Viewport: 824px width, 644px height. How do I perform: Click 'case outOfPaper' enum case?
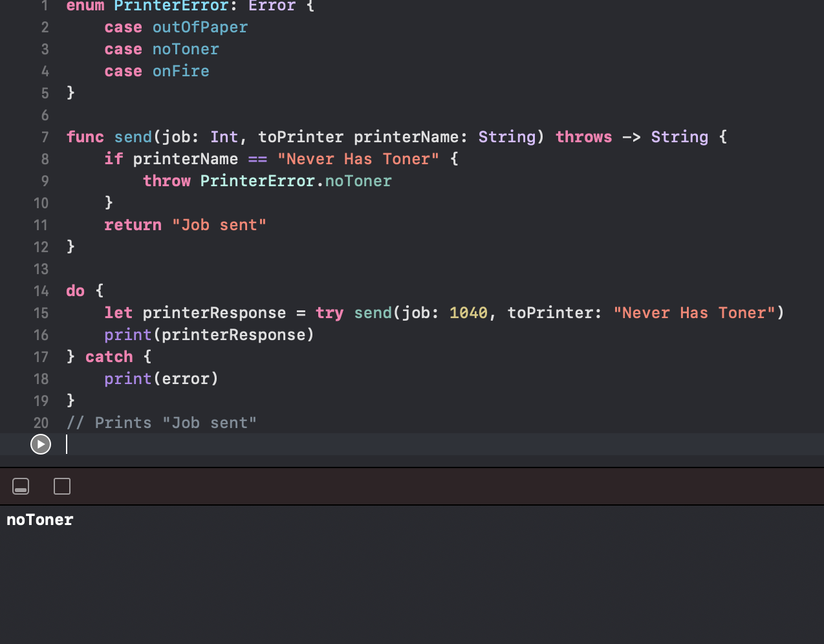coord(176,27)
